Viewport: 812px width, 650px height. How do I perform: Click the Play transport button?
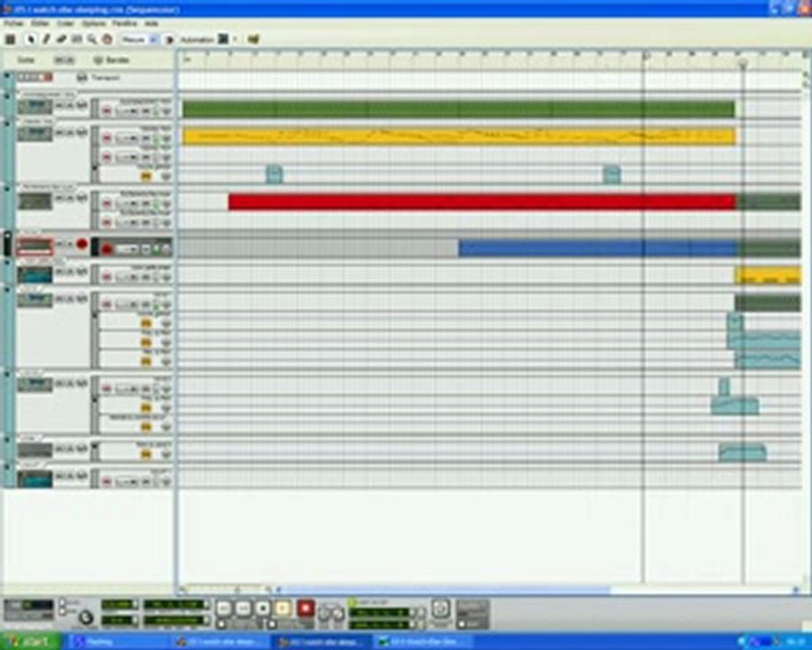coord(282,608)
